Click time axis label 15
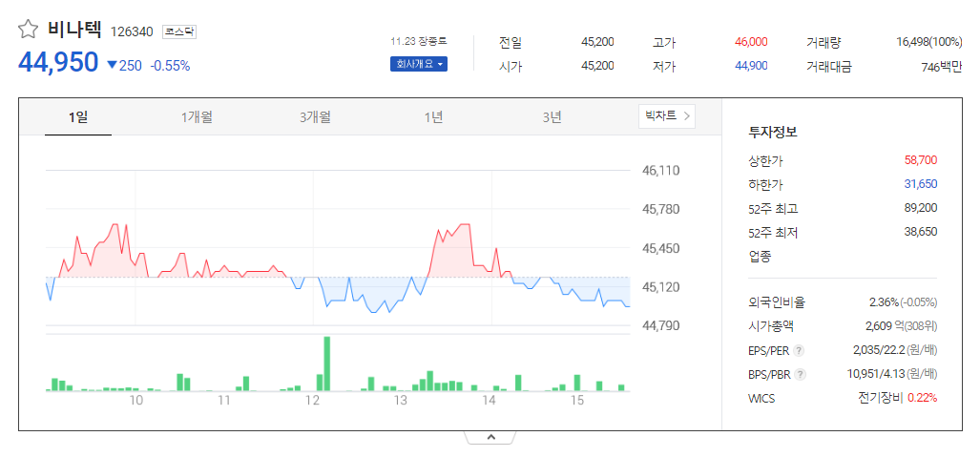Screen dimensions: 980x457 pyautogui.click(x=577, y=401)
